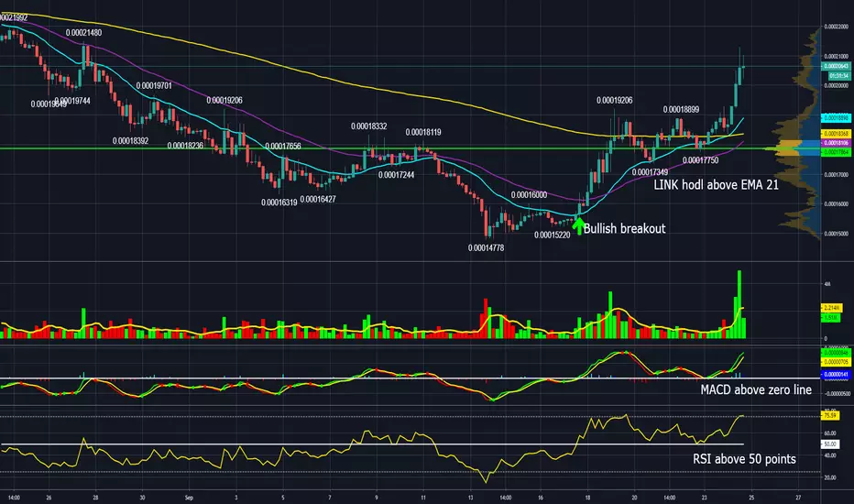This screenshot has height=504, width=854.
Task: Click the current price tag 0.00020643
Action: tap(836, 66)
